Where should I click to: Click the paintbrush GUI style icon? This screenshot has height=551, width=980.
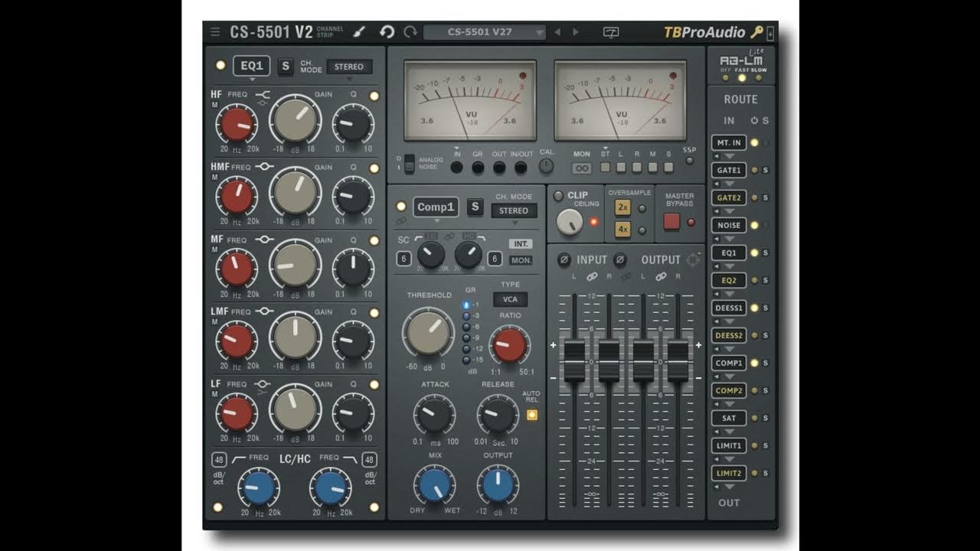[360, 32]
